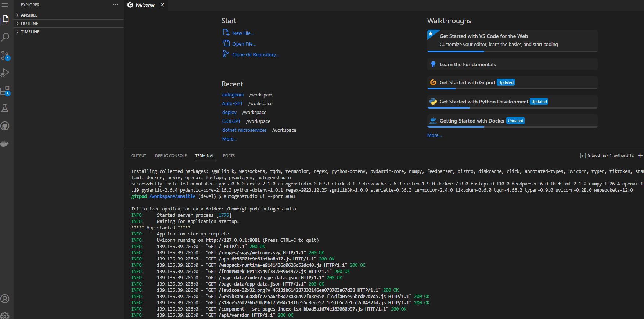Open Extensions view icon
Screen dimensions: 644x319
pyautogui.click(x=5, y=91)
